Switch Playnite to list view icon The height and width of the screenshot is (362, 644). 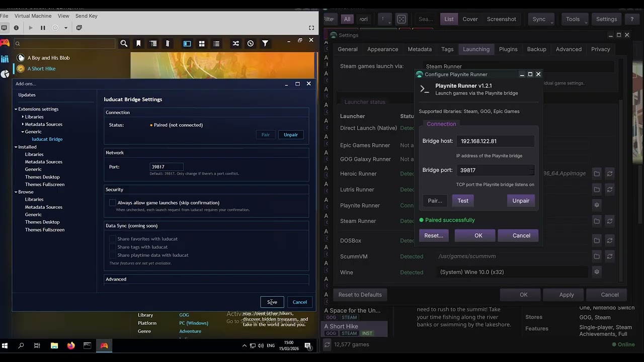coord(216,44)
